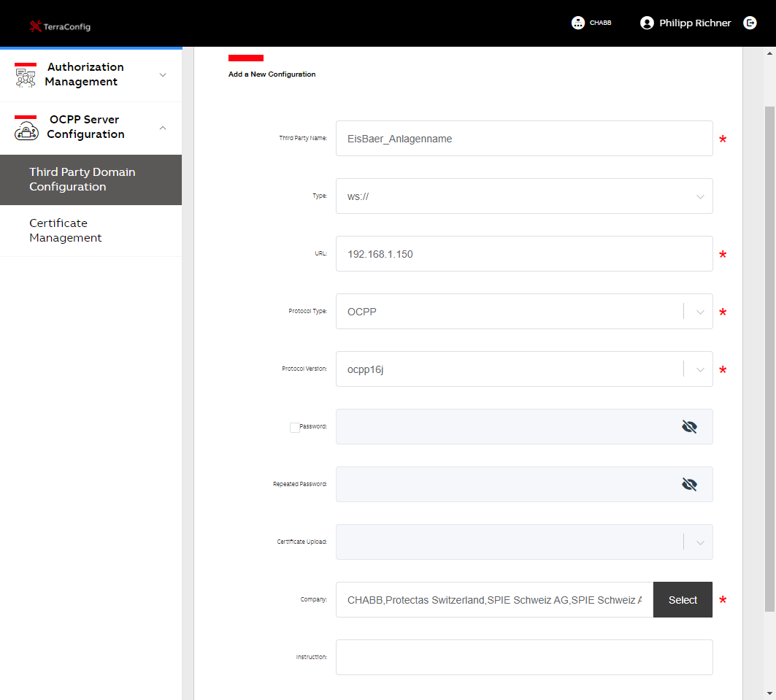
Task: Open the CHABB company icon
Action: point(577,23)
